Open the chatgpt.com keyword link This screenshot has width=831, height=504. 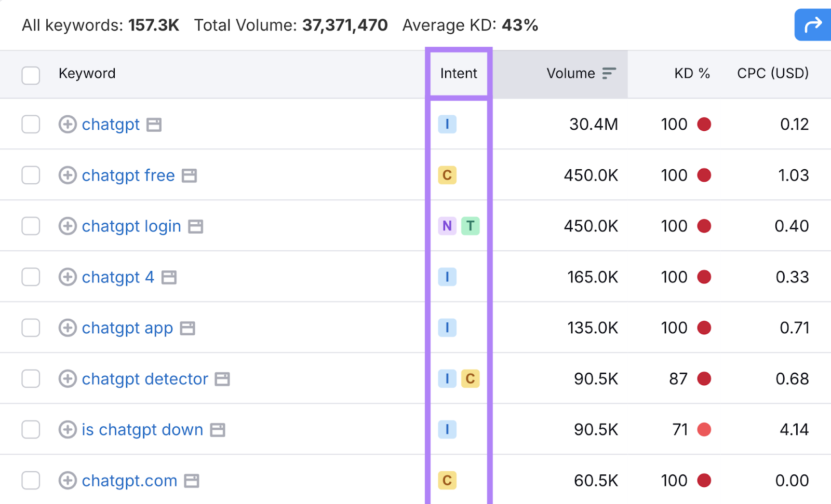coord(129,481)
